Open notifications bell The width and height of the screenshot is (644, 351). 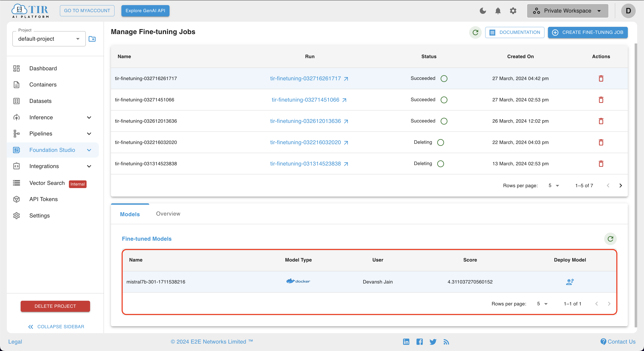tap(498, 11)
